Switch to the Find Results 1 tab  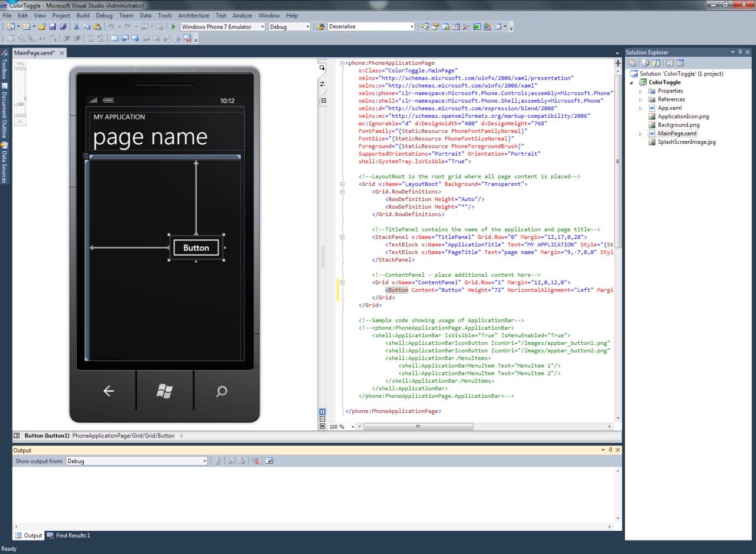69,536
